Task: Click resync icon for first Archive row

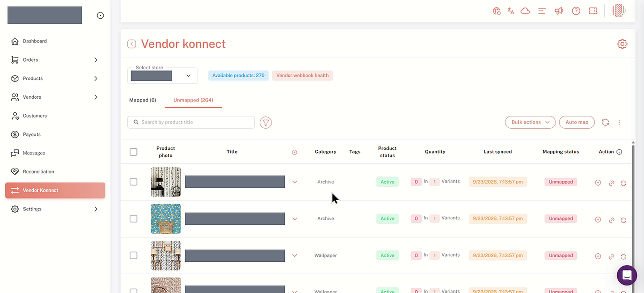Action: coord(624,183)
